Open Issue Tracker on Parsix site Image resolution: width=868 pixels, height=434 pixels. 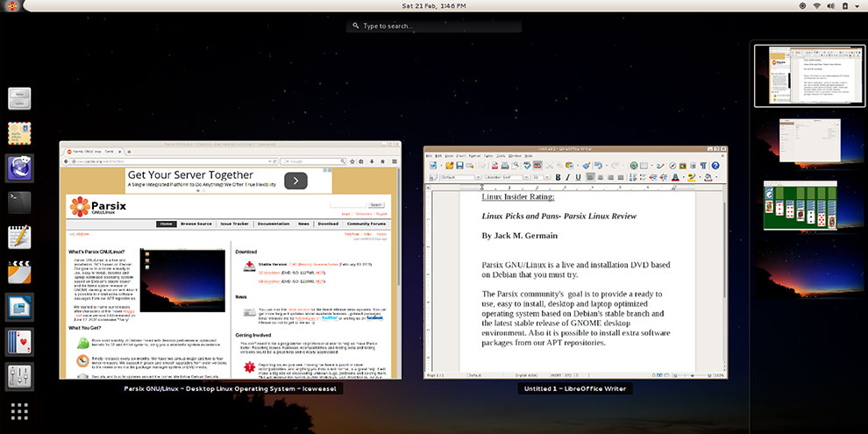tap(234, 224)
